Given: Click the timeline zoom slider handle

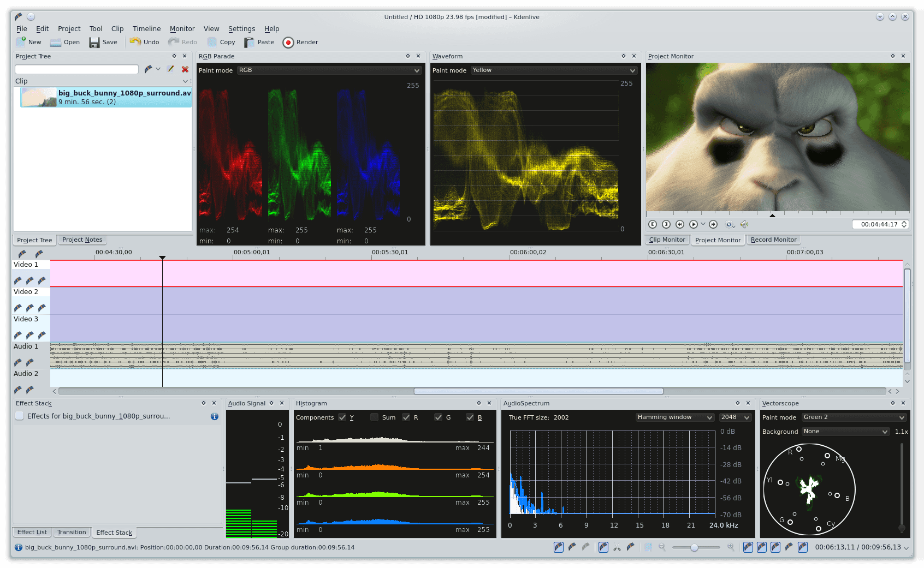Looking at the screenshot, I should [x=694, y=547].
